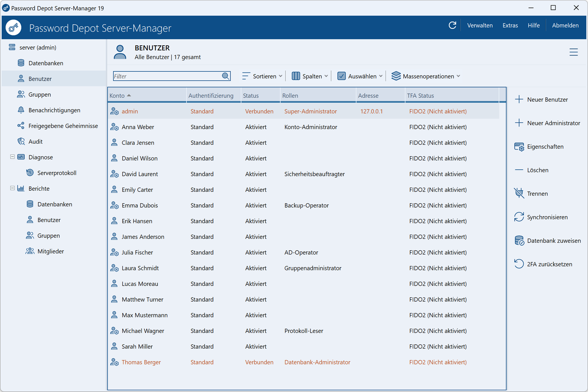Open the Extras menu

(x=510, y=25)
